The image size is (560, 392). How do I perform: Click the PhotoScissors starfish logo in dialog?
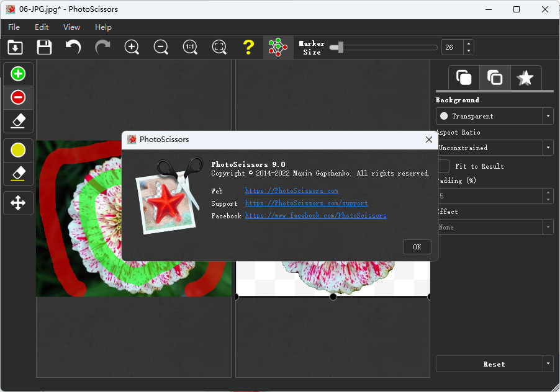point(169,196)
